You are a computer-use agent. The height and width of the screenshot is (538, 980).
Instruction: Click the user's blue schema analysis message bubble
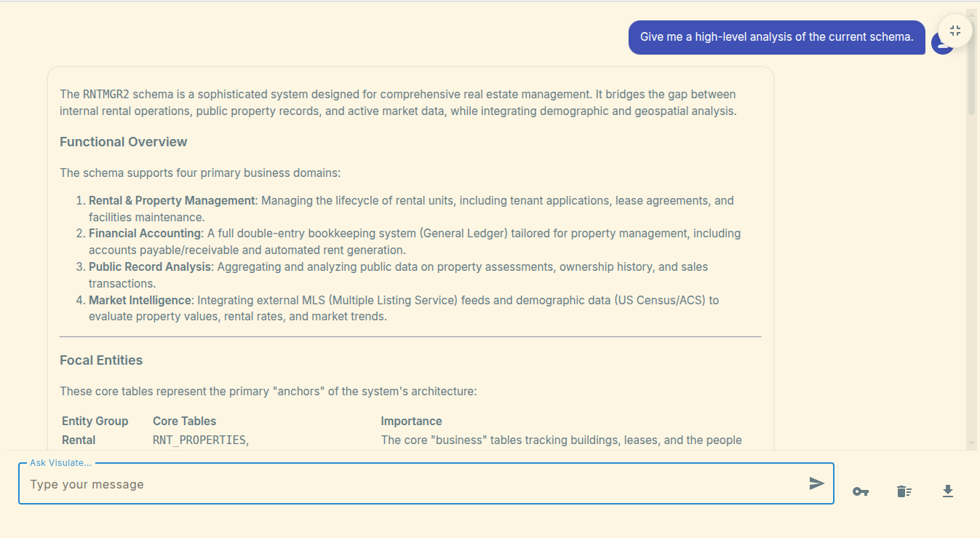(x=776, y=37)
